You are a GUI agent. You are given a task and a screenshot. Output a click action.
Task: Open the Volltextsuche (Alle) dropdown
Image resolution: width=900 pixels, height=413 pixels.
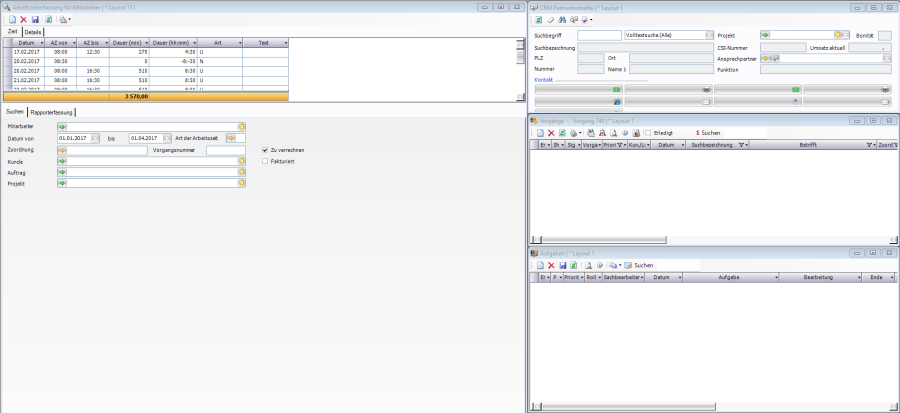point(707,35)
